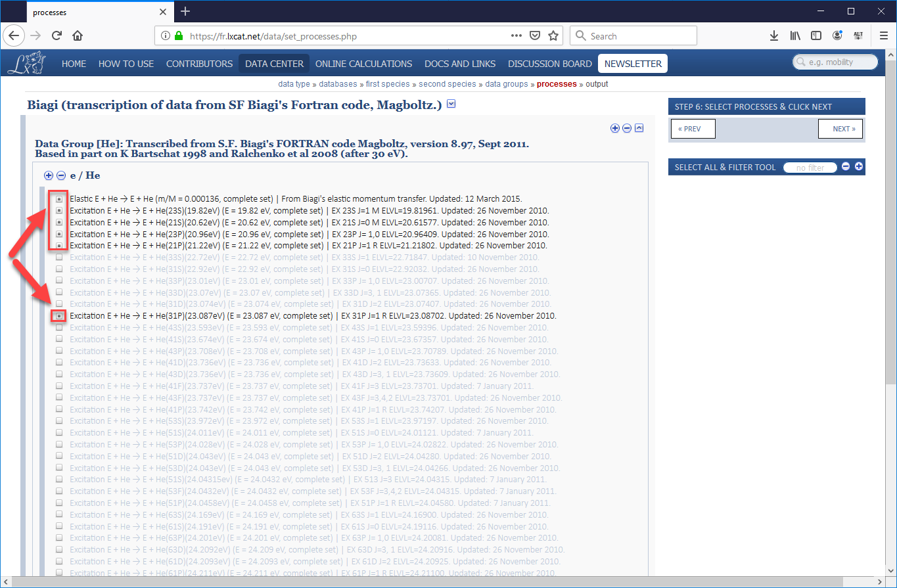Go to the browser home page icon
Screen dimensions: 897x588
click(x=78, y=36)
